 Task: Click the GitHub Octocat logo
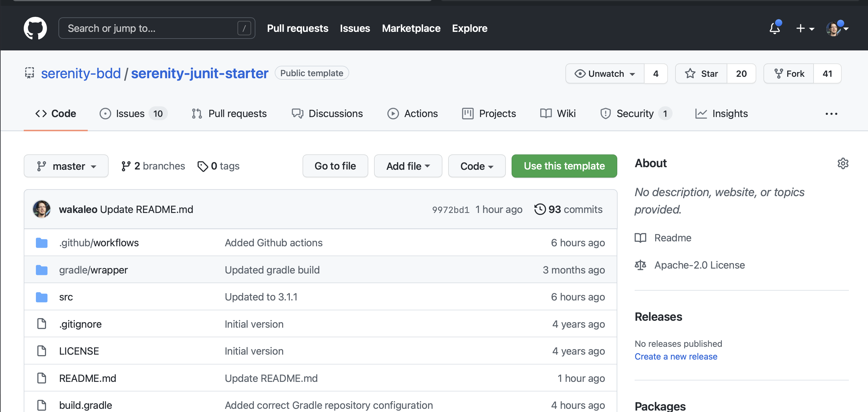(35, 28)
